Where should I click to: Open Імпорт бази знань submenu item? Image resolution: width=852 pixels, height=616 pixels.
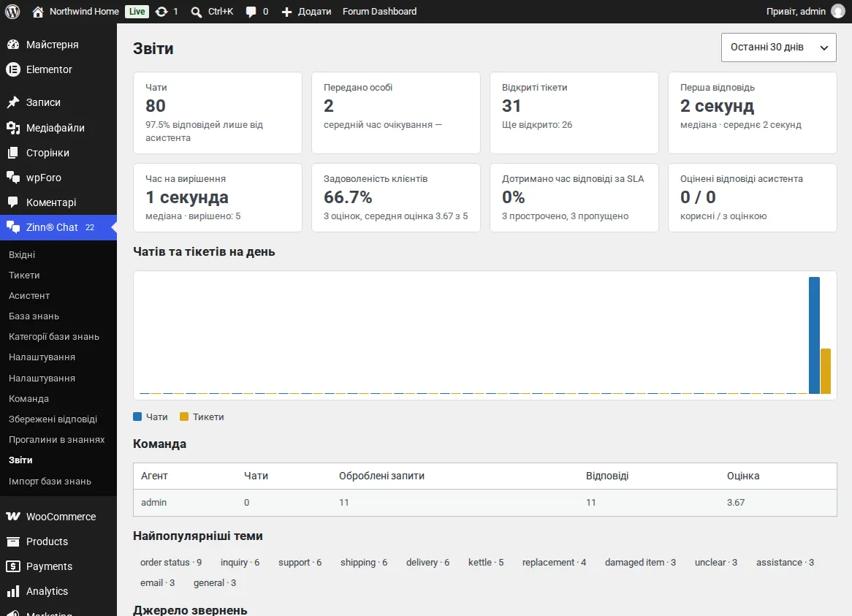50,482
